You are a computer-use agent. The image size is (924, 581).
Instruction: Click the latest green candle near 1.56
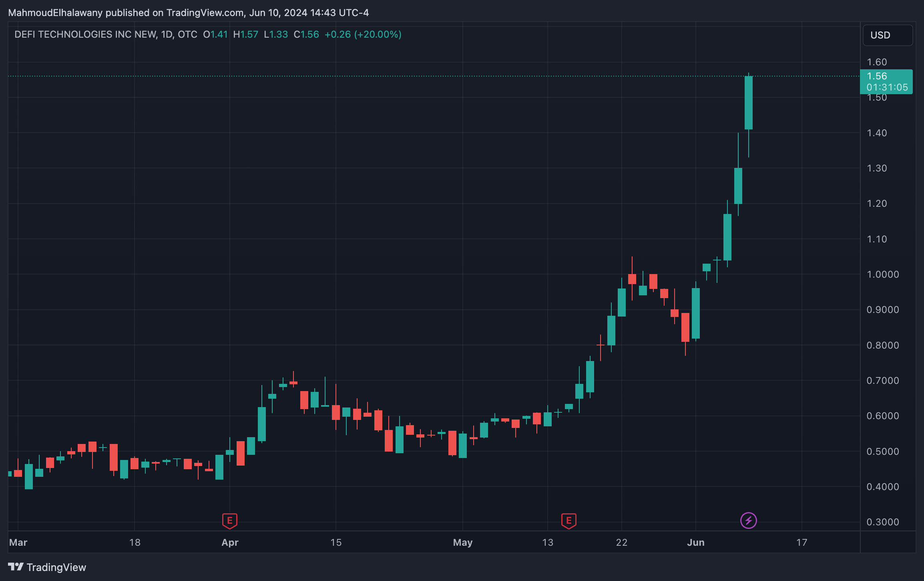pyautogui.click(x=748, y=103)
